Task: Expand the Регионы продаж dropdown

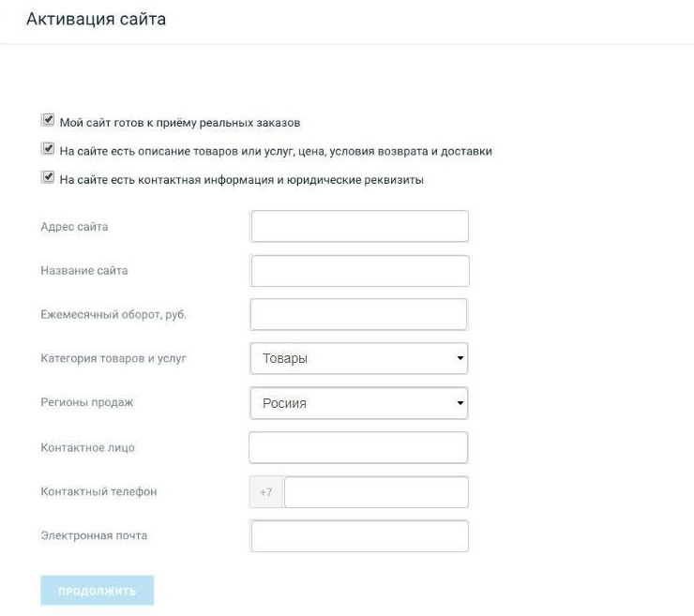Action: click(359, 403)
